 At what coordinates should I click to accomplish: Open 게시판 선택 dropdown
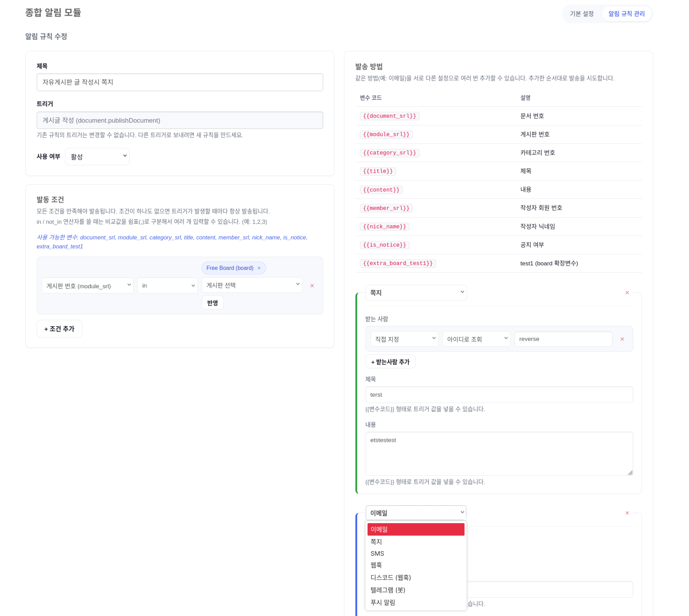[x=252, y=285]
